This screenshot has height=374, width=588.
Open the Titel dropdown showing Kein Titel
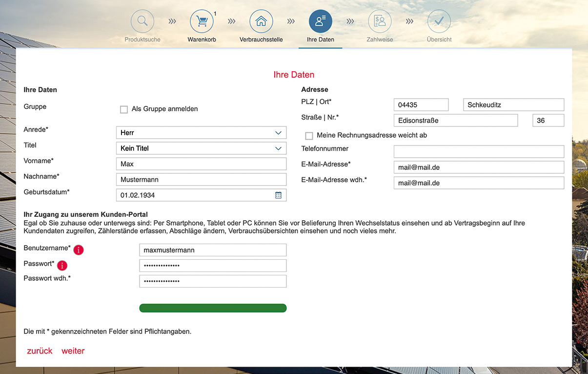click(x=201, y=148)
